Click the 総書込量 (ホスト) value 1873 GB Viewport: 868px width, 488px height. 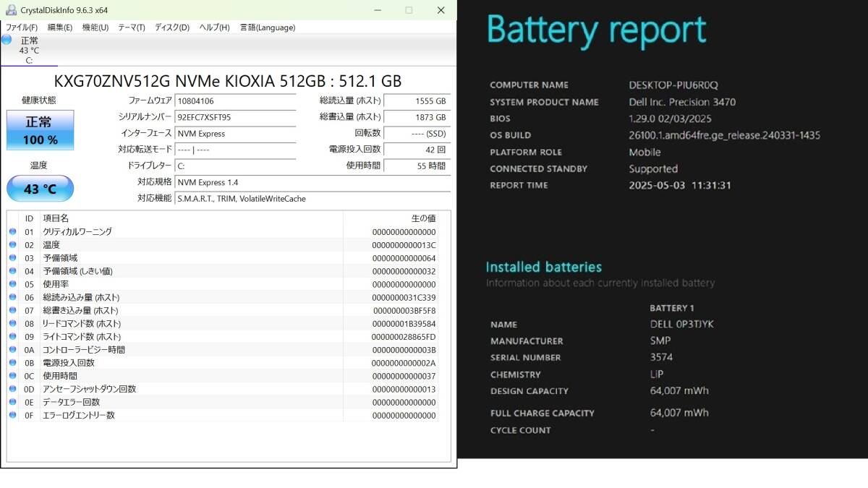416,117
